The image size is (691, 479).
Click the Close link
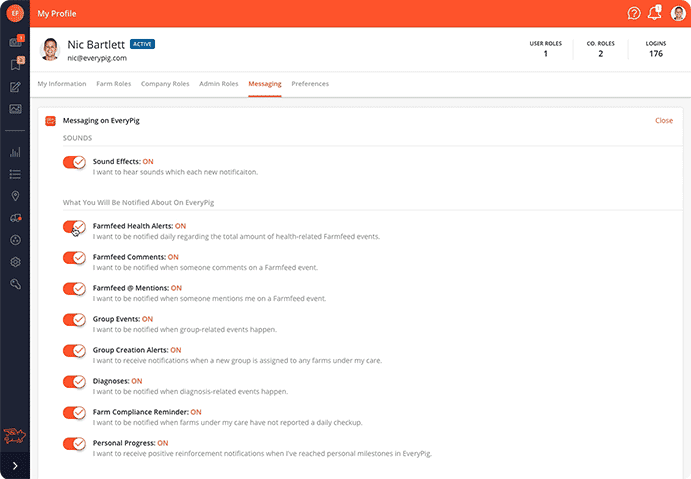pyautogui.click(x=664, y=120)
